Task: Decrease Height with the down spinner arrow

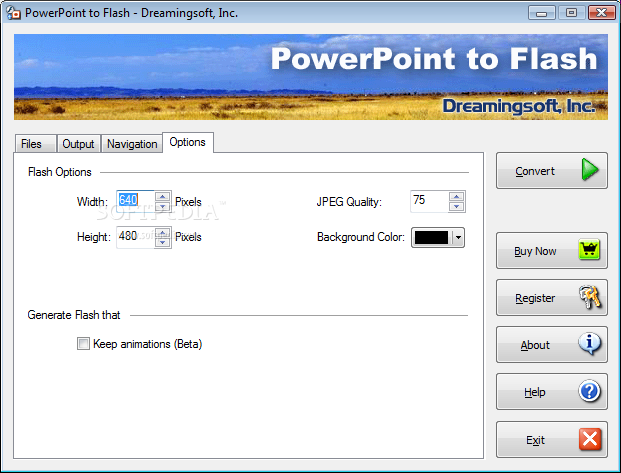Action: [162, 242]
